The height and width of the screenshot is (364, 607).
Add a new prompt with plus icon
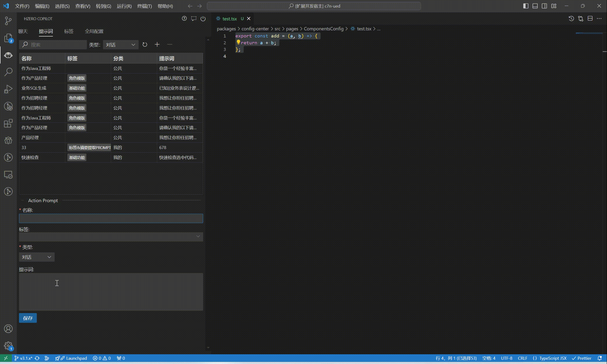click(x=157, y=44)
